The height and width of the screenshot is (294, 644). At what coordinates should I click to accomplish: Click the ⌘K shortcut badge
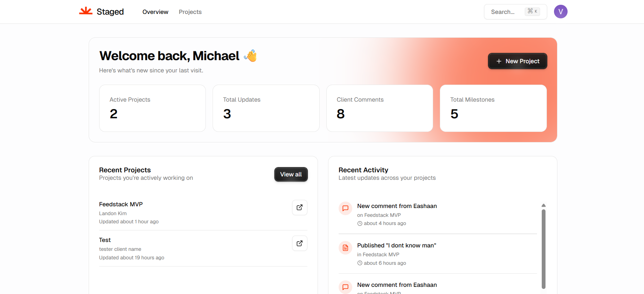coord(532,11)
